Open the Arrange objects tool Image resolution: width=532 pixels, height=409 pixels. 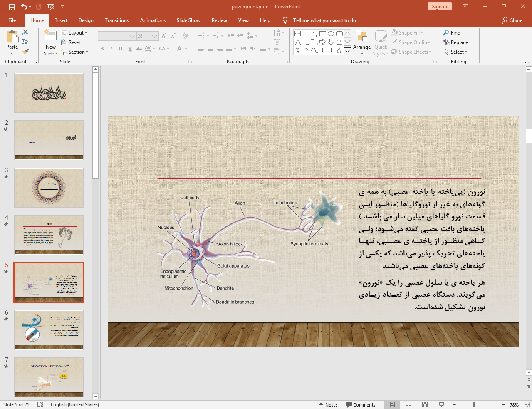click(361, 42)
